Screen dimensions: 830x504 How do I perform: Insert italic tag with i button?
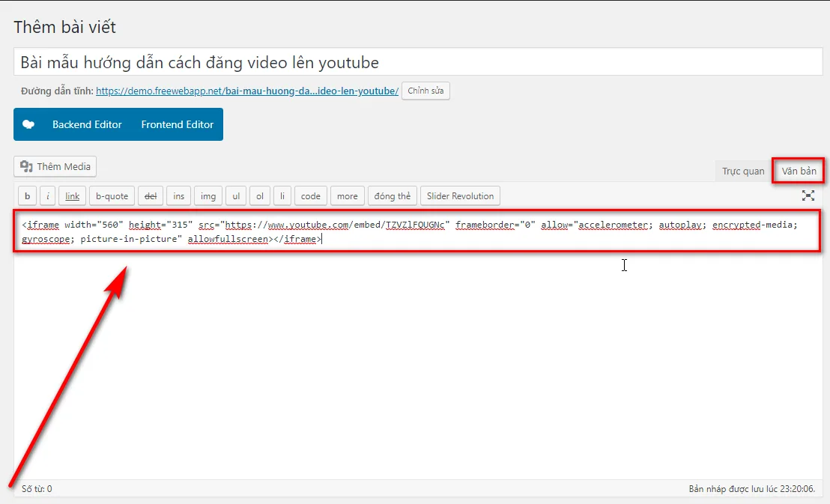point(47,196)
